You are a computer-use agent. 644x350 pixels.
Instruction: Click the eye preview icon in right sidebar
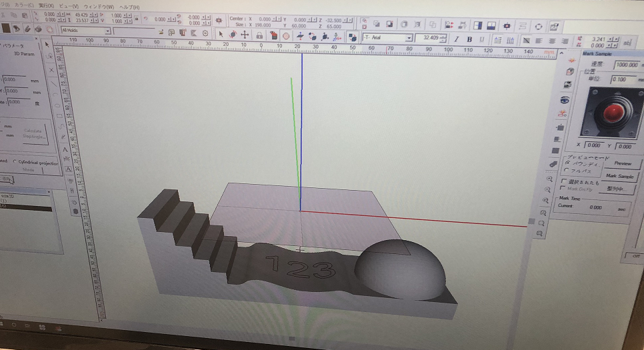565,100
